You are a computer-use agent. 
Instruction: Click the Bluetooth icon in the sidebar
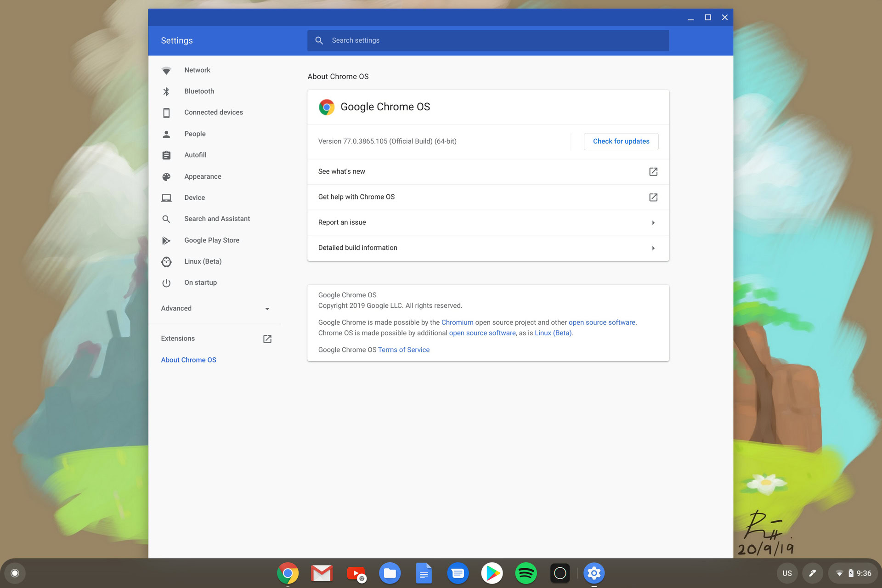click(x=166, y=91)
